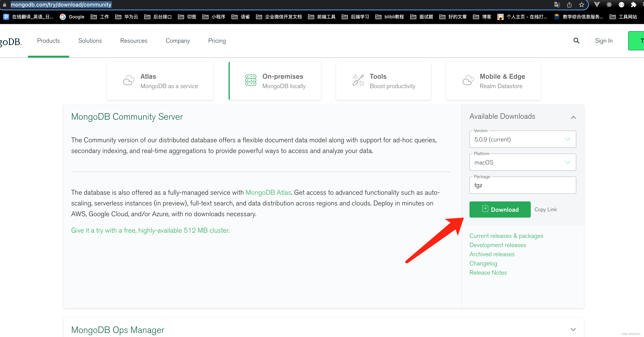The height and width of the screenshot is (337, 644).
Task: Click the On-premises server stack icon
Action: point(250,80)
